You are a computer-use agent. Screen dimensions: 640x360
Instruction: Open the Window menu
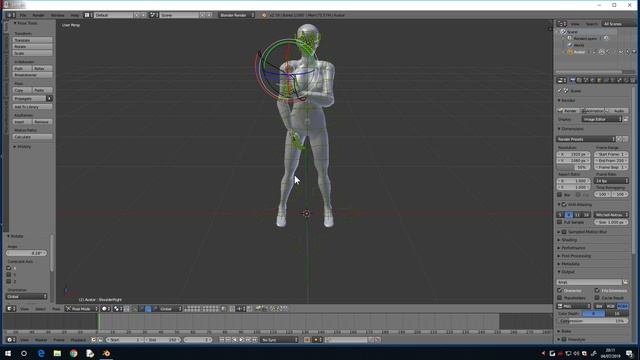point(58,15)
